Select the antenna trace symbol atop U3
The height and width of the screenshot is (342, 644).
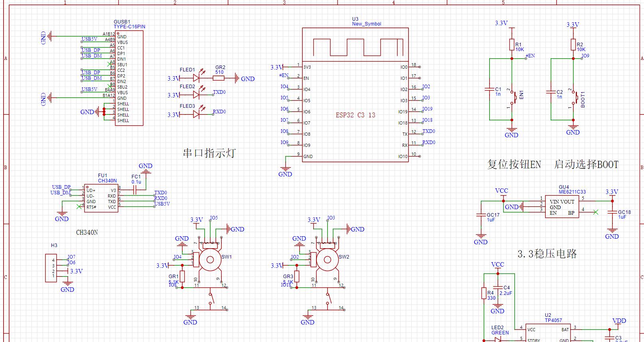click(358, 47)
